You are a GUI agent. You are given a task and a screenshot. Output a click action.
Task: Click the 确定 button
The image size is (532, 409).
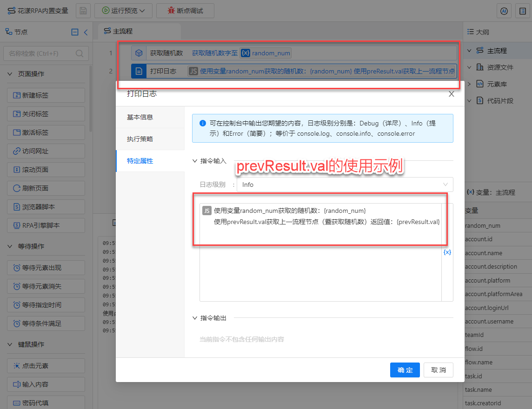[x=405, y=370]
